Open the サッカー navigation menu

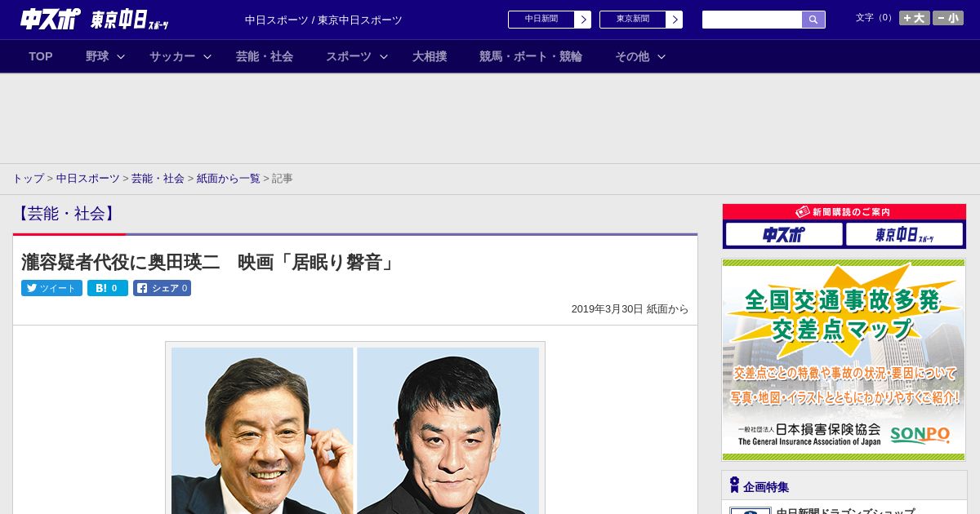pos(172,56)
